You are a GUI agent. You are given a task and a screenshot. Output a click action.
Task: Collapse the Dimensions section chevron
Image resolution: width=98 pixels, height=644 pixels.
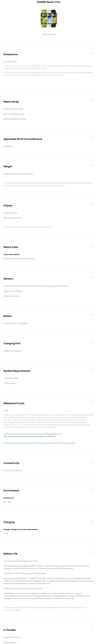coord(93,53)
